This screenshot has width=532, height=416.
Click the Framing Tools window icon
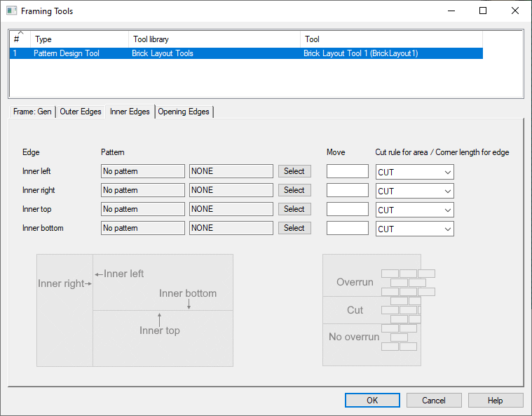pos(11,11)
